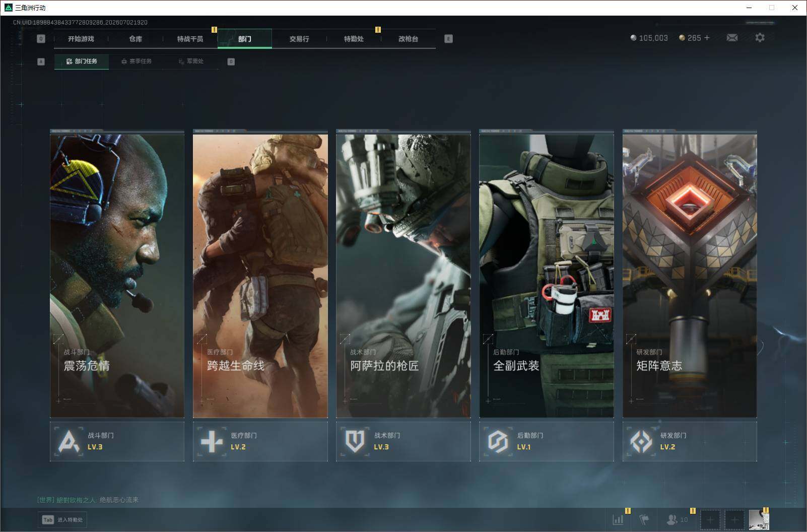Open the friends list icon showing 10
This screenshot has width=807, height=532.
(x=677, y=519)
